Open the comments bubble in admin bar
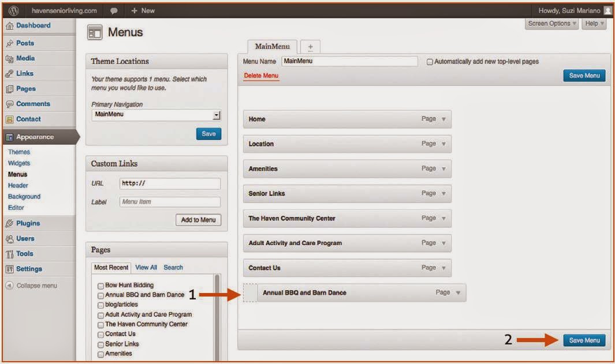 114,11
